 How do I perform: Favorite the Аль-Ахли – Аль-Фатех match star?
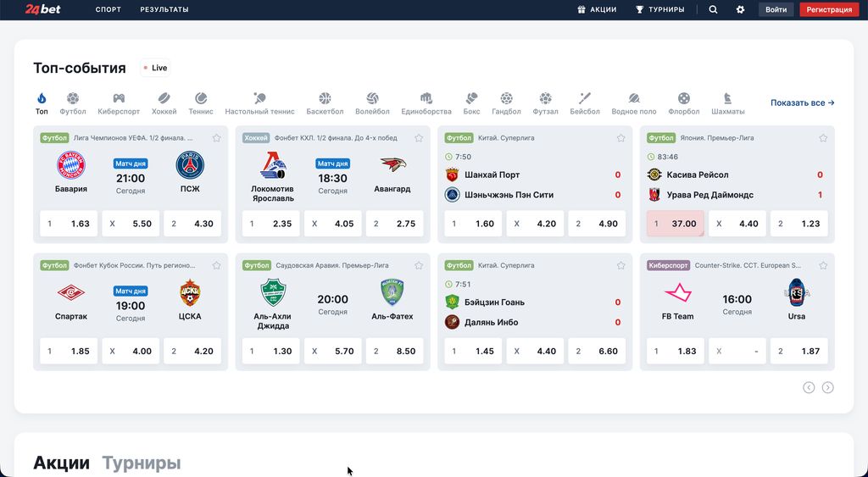[419, 266]
